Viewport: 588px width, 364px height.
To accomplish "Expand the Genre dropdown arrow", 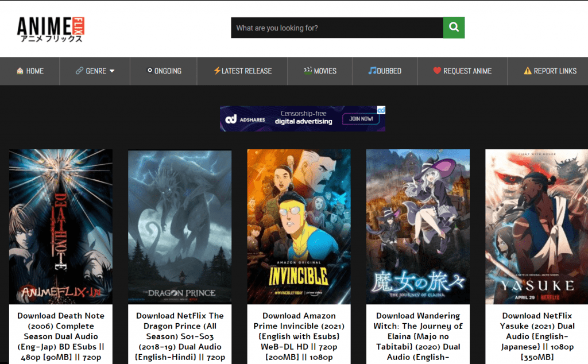I will (x=112, y=71).
